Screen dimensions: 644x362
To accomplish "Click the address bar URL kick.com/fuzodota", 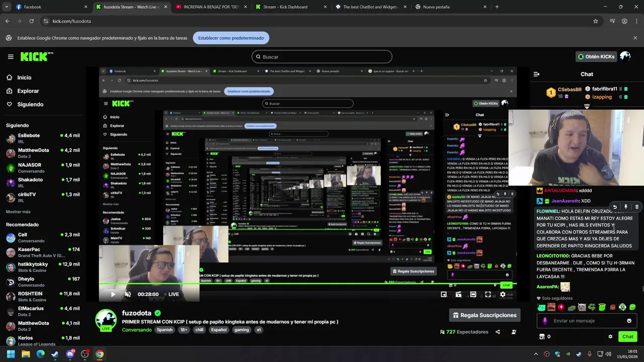I will [x=72, y=21].
